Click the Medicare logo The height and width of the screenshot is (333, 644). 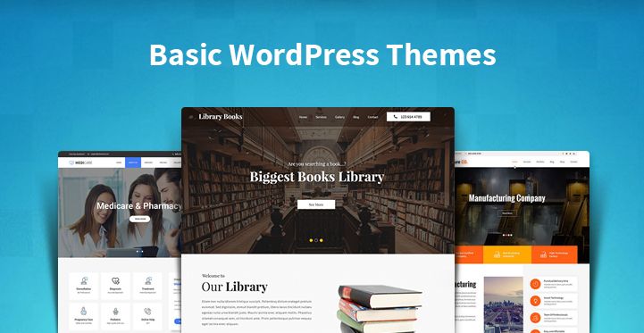(x=80, y=162)
